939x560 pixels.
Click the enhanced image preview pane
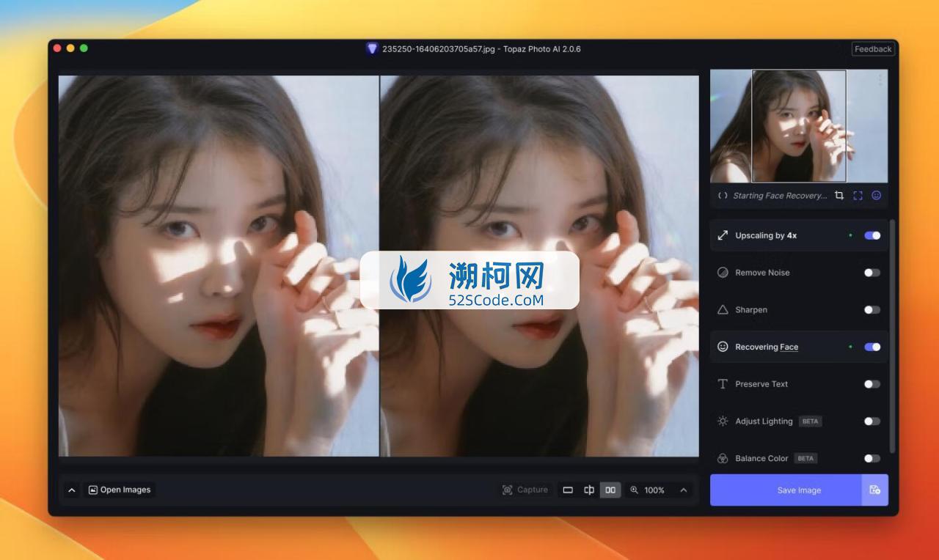pos(540,266)
